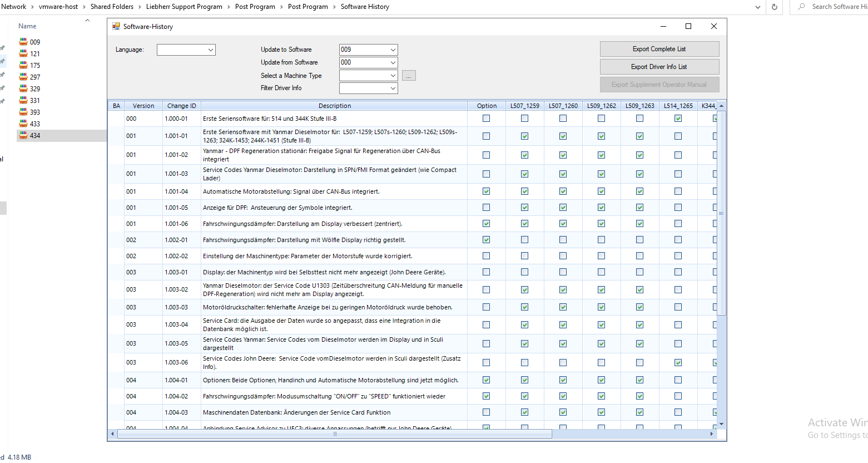Click the 009 file icon in list
This screenshot has width=868, height=463.
pyautogui.click(x=23, y=42)
